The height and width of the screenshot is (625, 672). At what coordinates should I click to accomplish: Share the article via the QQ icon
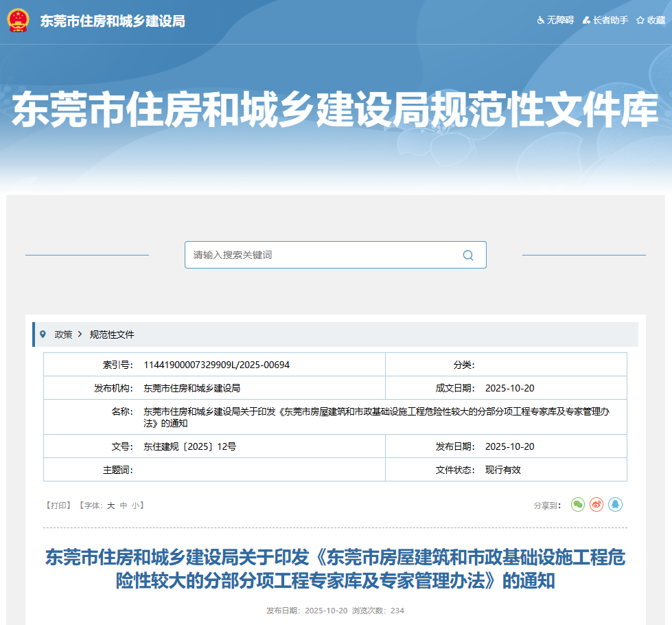pyautogui.click(x=616, y=504)
